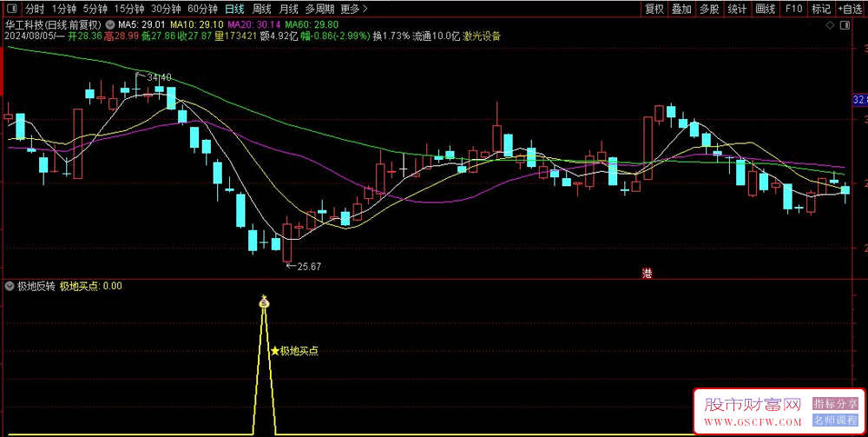Click the MA10: 29.10 label
Viewport: 868px width, 437px height.
197,25
